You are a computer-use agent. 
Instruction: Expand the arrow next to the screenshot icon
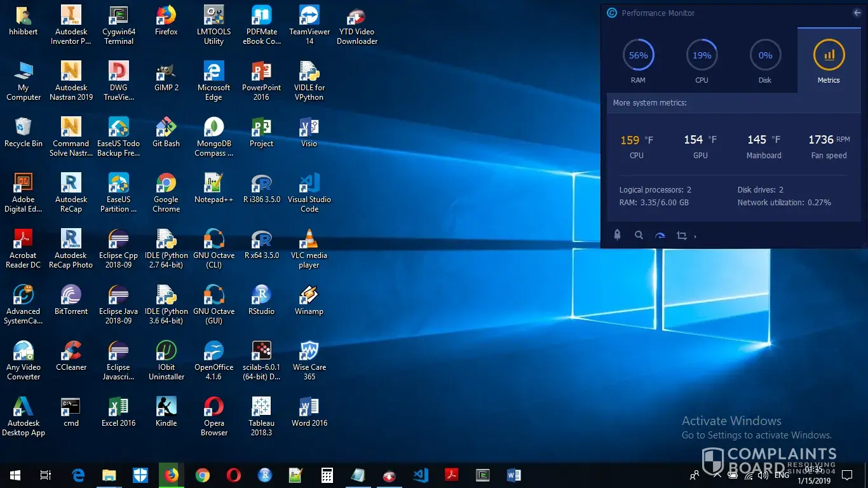tap(695, 236)
